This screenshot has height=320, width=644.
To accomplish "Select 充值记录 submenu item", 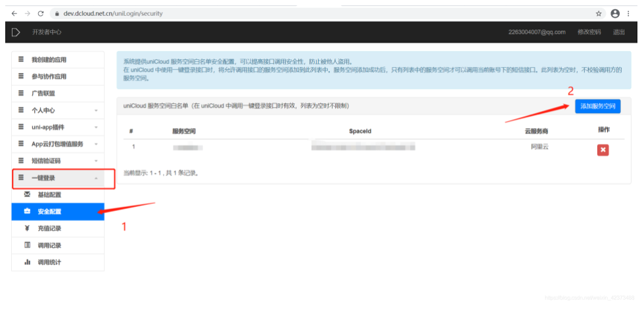I will (x=58, y=229).
